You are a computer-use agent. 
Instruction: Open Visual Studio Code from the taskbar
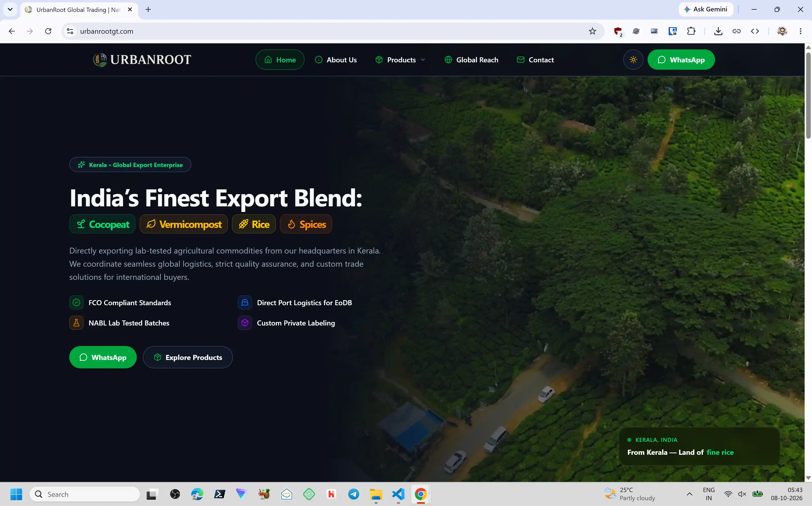click(398, 494)
